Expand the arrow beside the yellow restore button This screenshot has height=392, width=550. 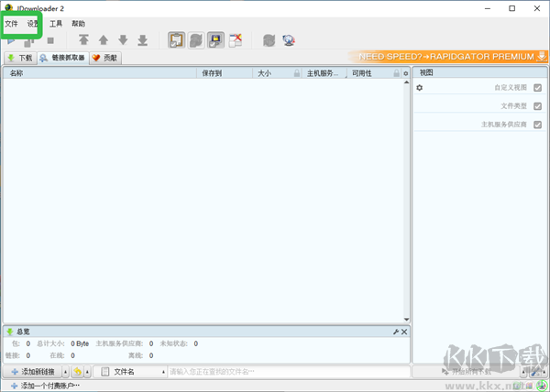pos(87,372)
